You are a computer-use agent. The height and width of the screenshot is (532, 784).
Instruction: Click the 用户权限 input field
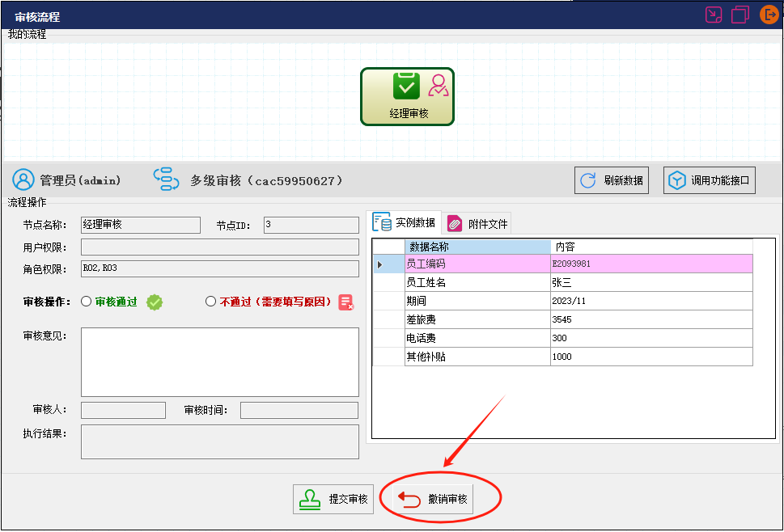coord(220,247)
